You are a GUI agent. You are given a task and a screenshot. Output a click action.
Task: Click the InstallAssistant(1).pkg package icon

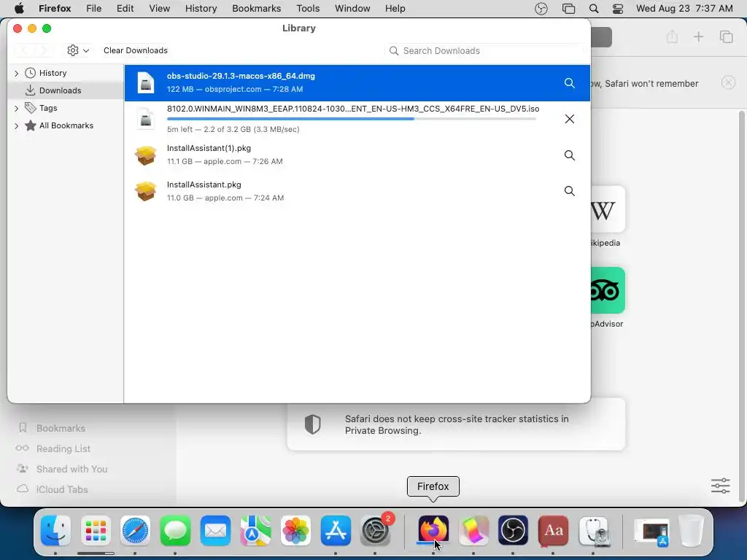(x=146, y=155)
